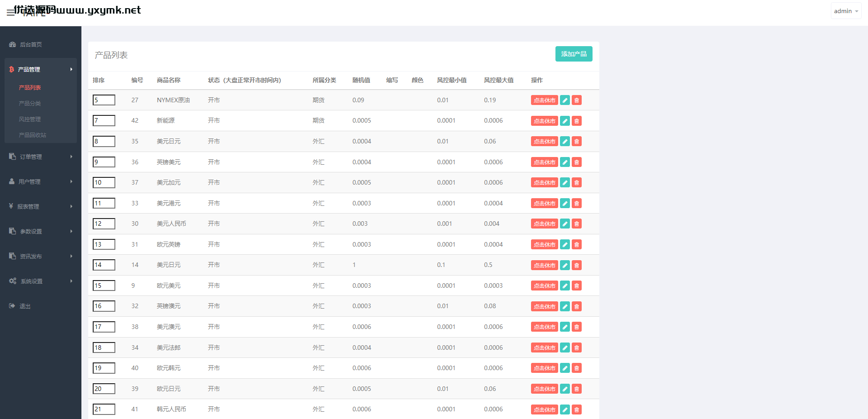The image size is (868, 419).
Task: Delete 新能源 product with trash icon
Action: (577, 121)
